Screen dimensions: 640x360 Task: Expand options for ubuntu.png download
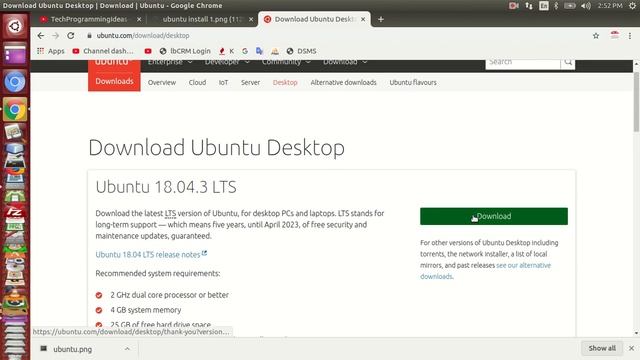point(127,349)
